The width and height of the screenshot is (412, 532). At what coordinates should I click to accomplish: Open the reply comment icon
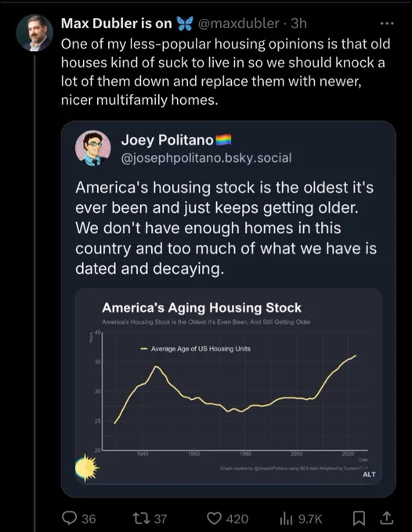pyautogui.click(x=69, y=518)
